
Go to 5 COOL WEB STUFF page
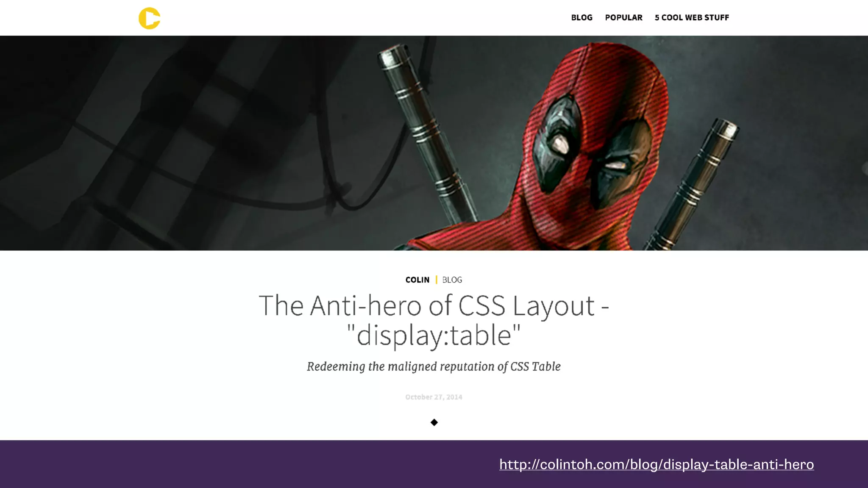pyautogui.click(x=692, y=18)
